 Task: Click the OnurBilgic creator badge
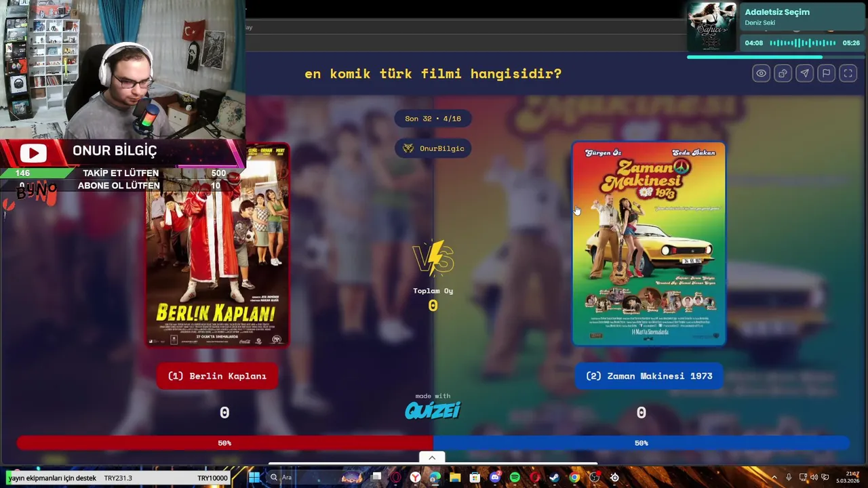coord(433,148)
